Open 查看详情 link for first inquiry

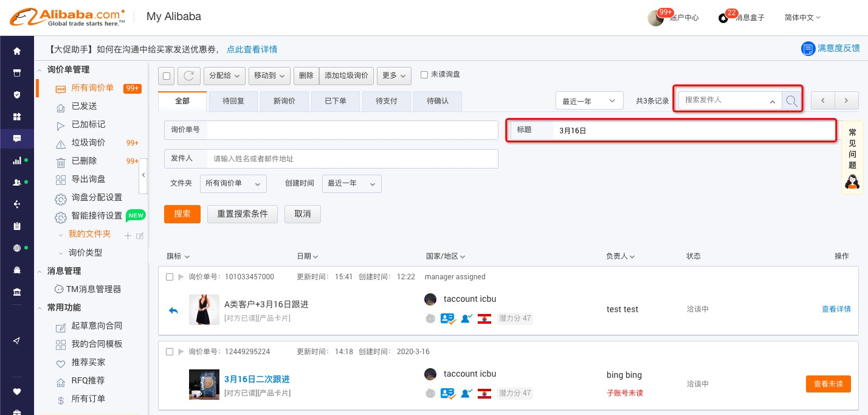[x=836, y=309]
